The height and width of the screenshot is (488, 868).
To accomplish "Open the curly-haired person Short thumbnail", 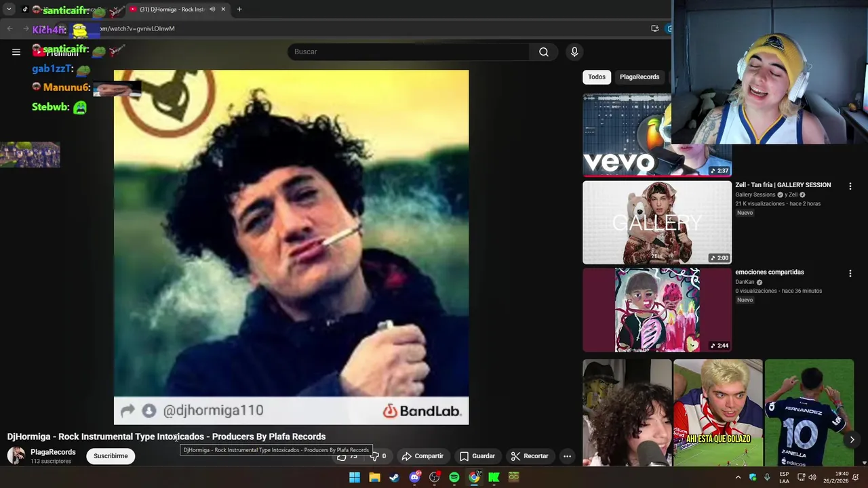I will pyautogui.click(x=627, y=413).
